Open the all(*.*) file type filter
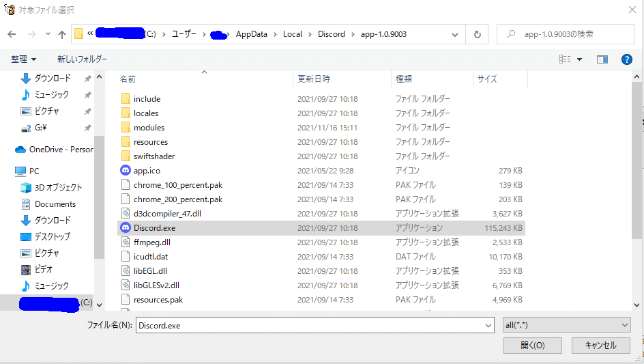 pos(567,325)
